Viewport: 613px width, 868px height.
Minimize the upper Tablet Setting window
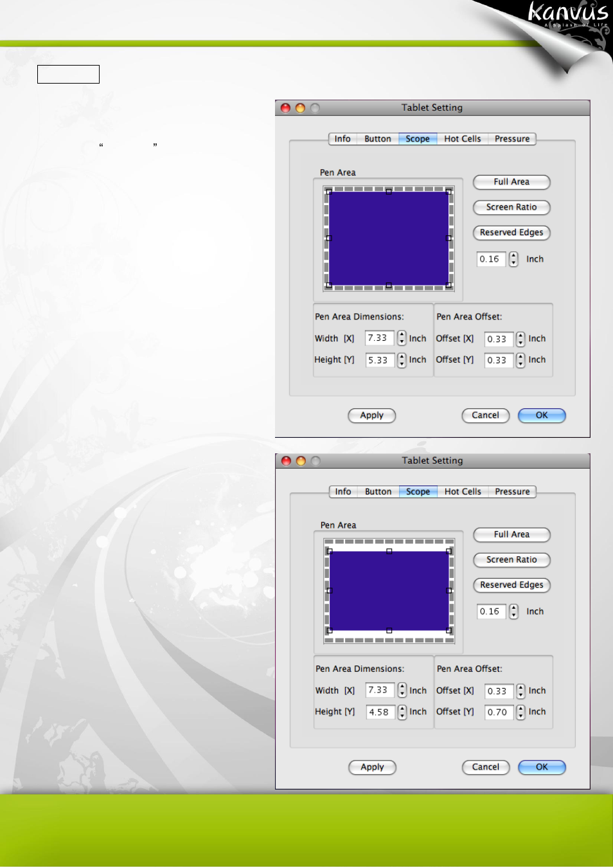(x=300, y=108)
